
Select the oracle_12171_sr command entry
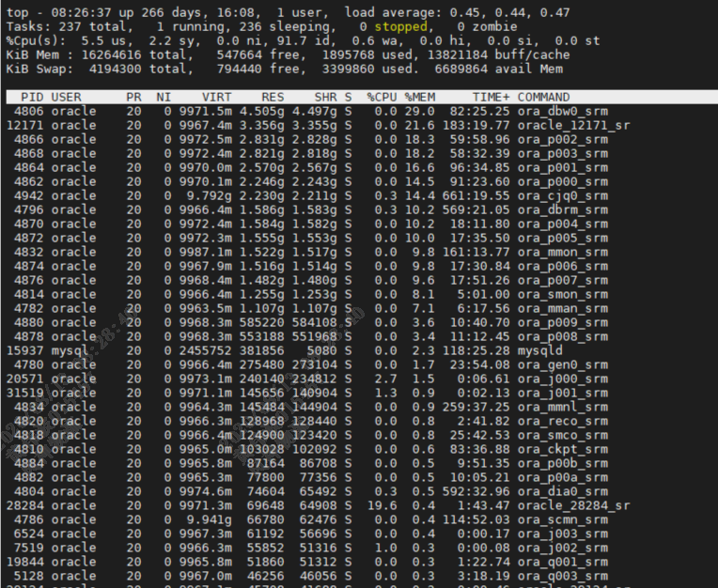click(x=574, y=125)
